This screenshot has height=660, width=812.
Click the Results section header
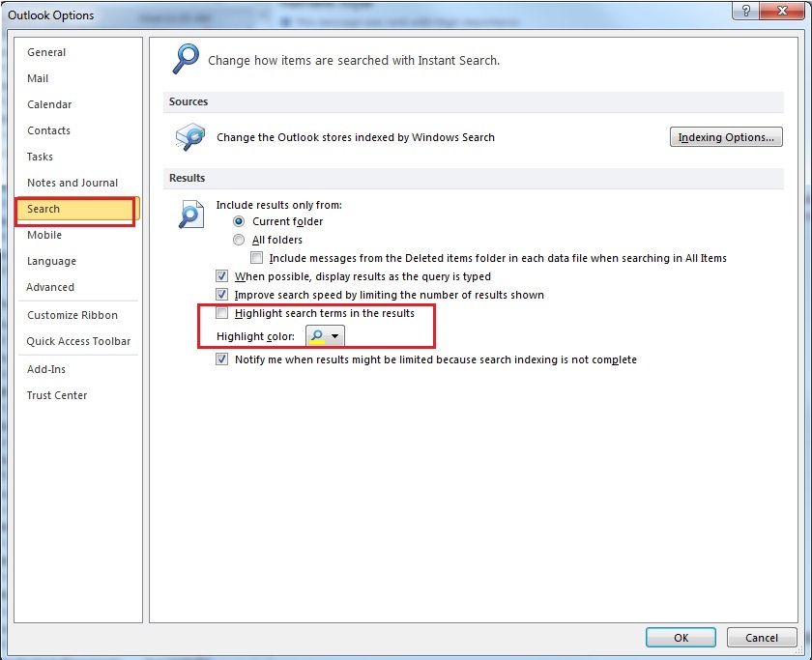tap(187, 178)
